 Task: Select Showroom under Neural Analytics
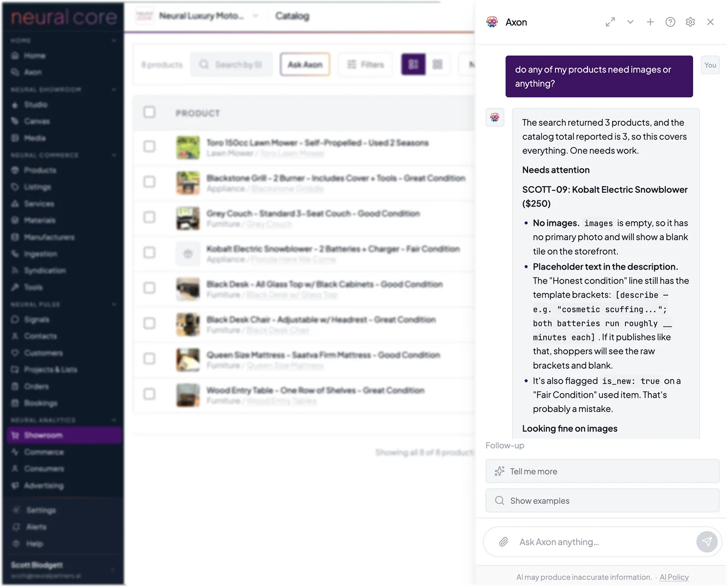click(x=64, y=435)
